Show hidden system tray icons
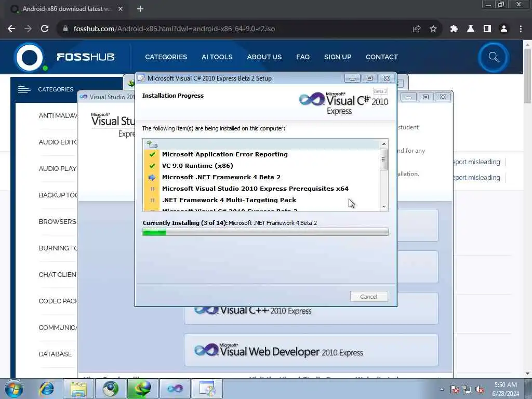Viewport: 532px width, 399px height. [442, 389]
